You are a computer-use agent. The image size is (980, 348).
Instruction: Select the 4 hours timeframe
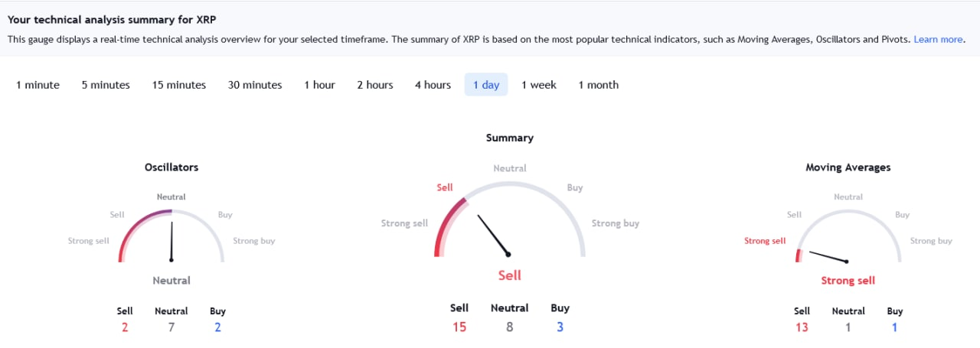(x=433, y=85)
